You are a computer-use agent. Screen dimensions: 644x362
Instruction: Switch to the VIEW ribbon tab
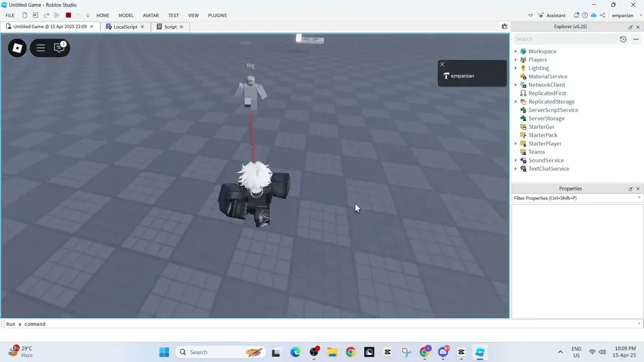pyautogui.click(x=193, y=16)
